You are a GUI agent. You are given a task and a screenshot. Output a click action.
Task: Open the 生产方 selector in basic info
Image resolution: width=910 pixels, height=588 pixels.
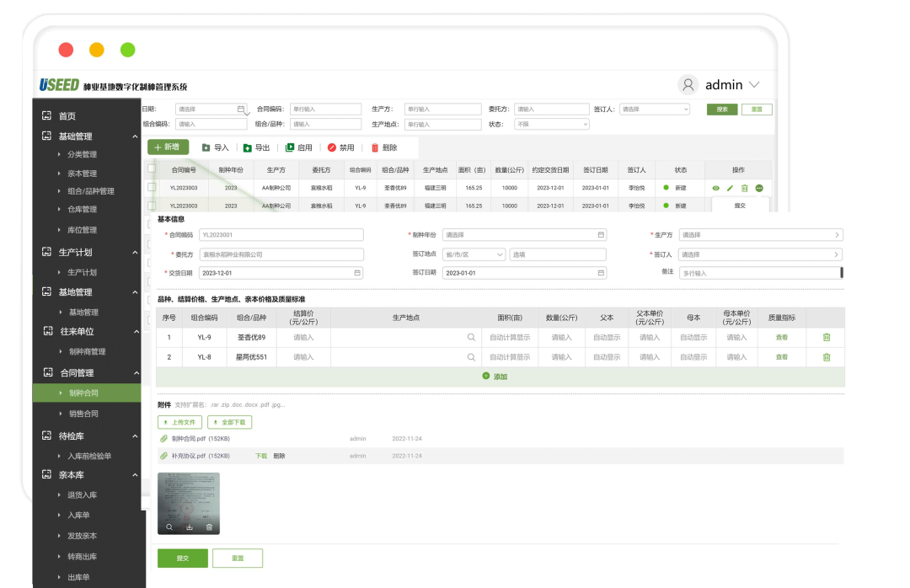pyautogui.click(x=761, y=234)
